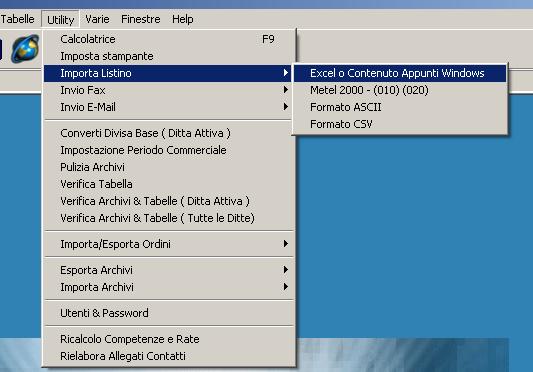Run Rielabora Allegati Contatti
The height and width of the screenshot is (372, 533).
(168, 356)
